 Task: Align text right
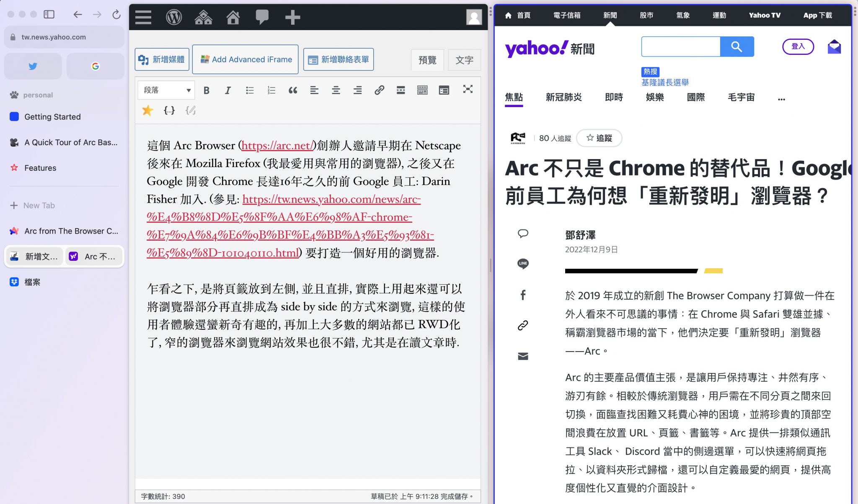click(357, 90)
